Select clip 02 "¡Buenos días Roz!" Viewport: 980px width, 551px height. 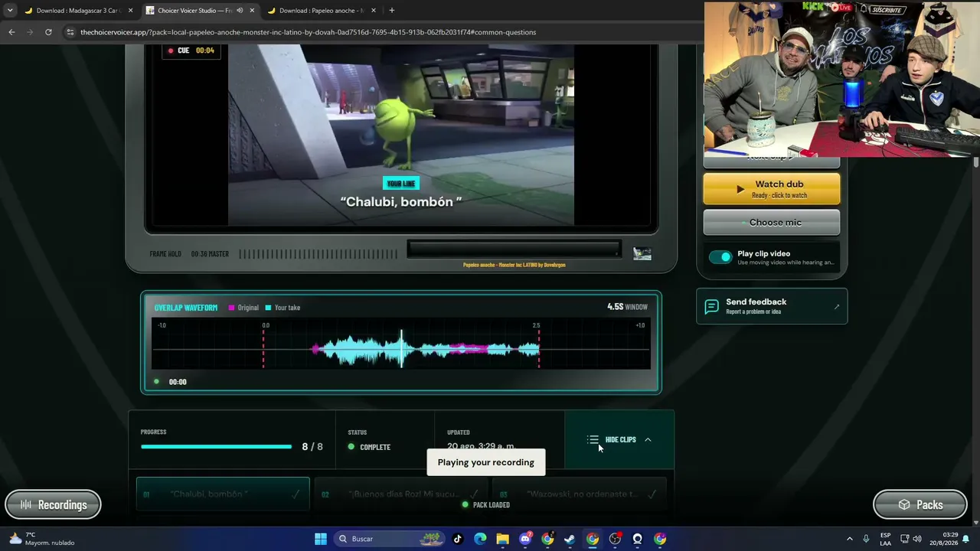pos(401,494)
